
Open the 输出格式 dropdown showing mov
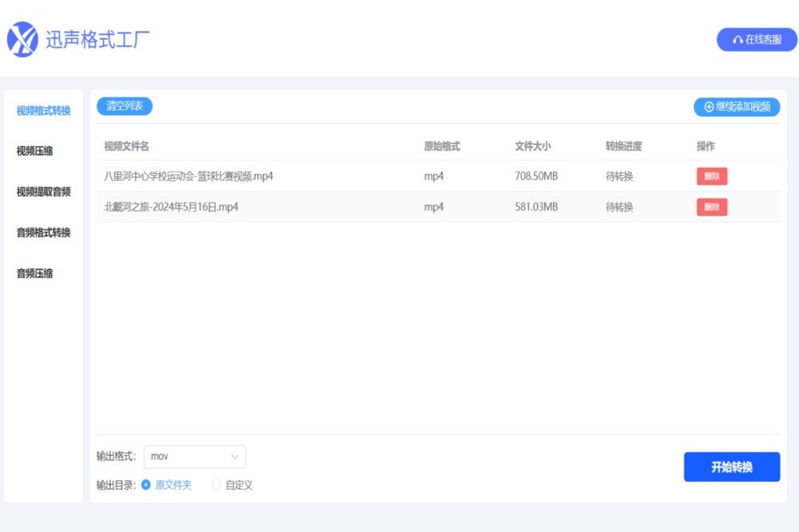pos(194,456)
